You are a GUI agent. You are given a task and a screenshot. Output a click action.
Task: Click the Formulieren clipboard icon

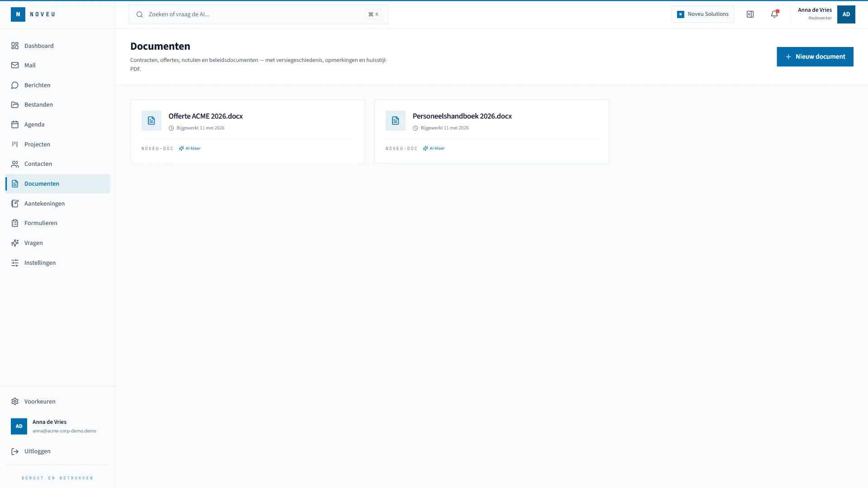15,223
